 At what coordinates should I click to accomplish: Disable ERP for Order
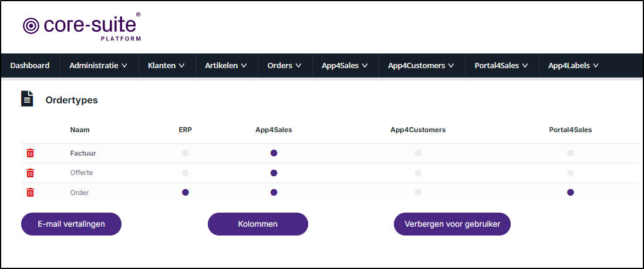click(186, 192)
